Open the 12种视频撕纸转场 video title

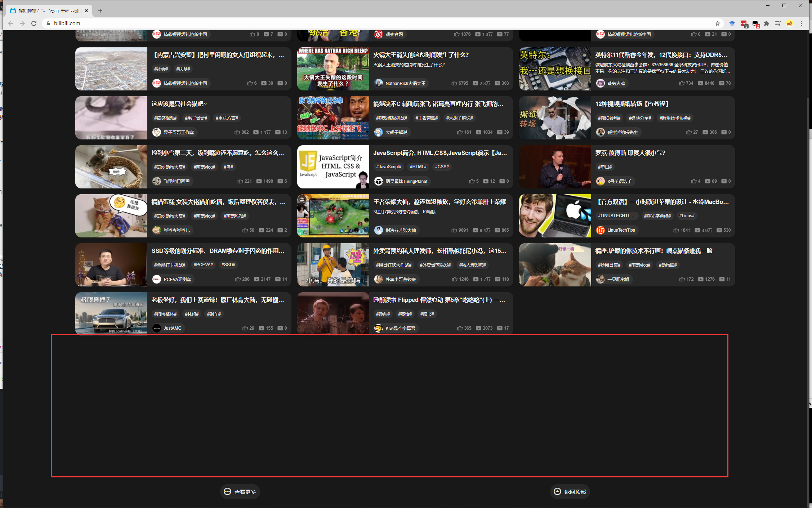[x=632, y=104]
